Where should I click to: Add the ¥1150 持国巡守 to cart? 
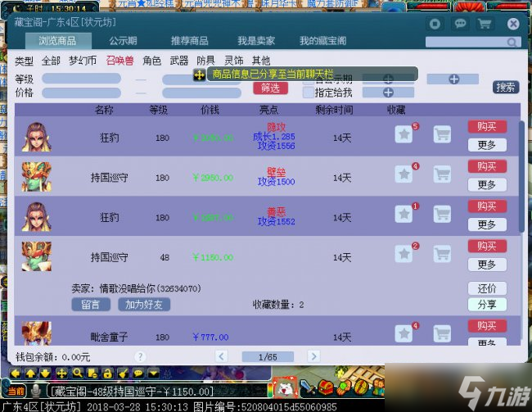point(443,254)
